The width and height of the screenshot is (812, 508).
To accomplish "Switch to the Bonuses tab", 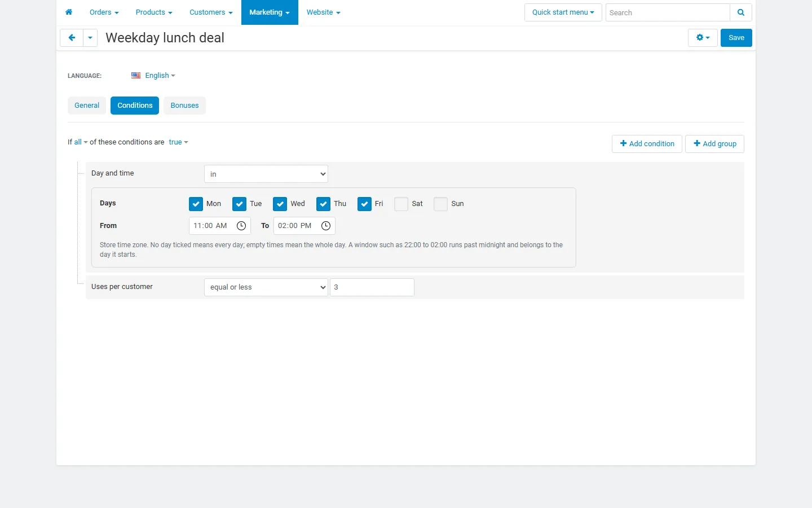I will (185, 106).
